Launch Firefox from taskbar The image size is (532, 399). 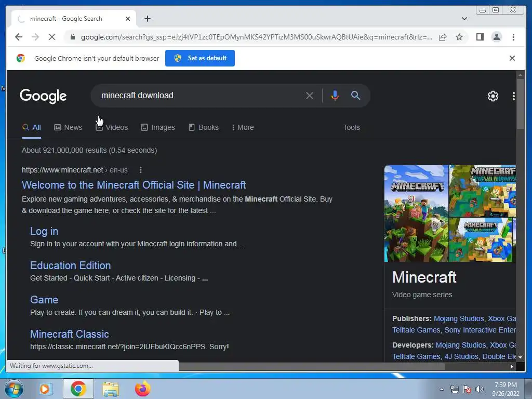pyautogui.click(x=142, y=389)
